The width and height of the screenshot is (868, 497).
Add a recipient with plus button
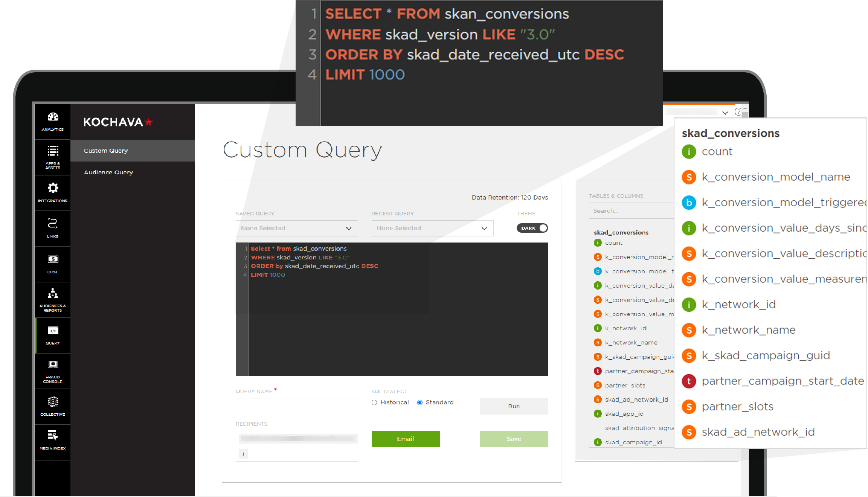click(243, 454)
